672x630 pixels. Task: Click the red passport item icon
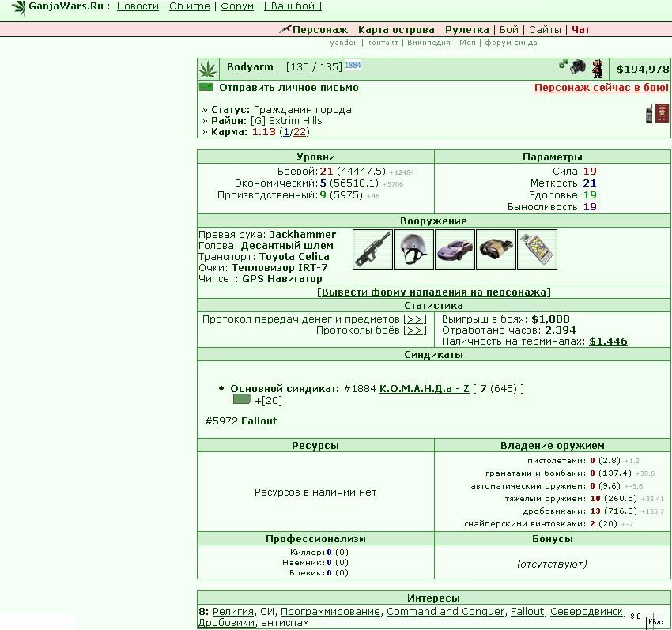tap(663, 114)
